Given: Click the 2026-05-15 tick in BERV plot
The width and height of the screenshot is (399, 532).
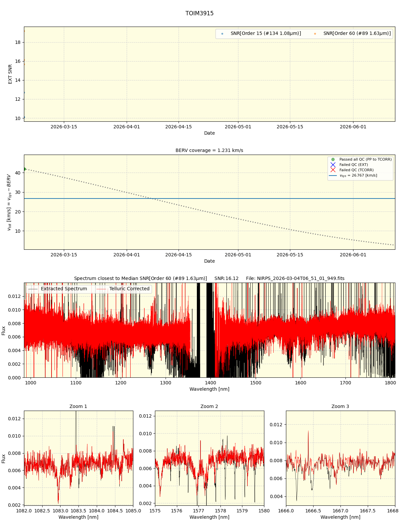Looking at the screenshot, I should [290, 255].
